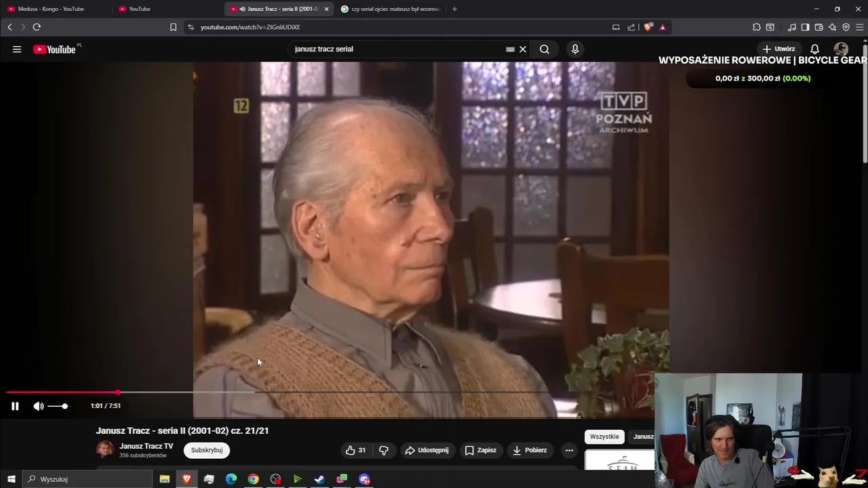Go to the YouTube home logo
The width and height of the screenshot is (868, 488).
coord(54,49)
